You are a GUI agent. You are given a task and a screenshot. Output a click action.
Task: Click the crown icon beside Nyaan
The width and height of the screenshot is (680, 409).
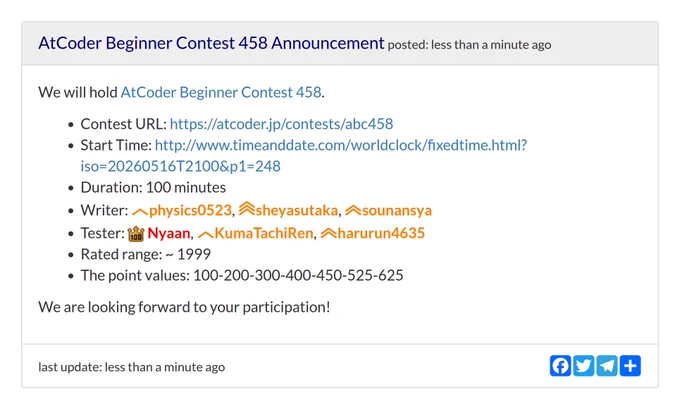click(x=136, y=234)
